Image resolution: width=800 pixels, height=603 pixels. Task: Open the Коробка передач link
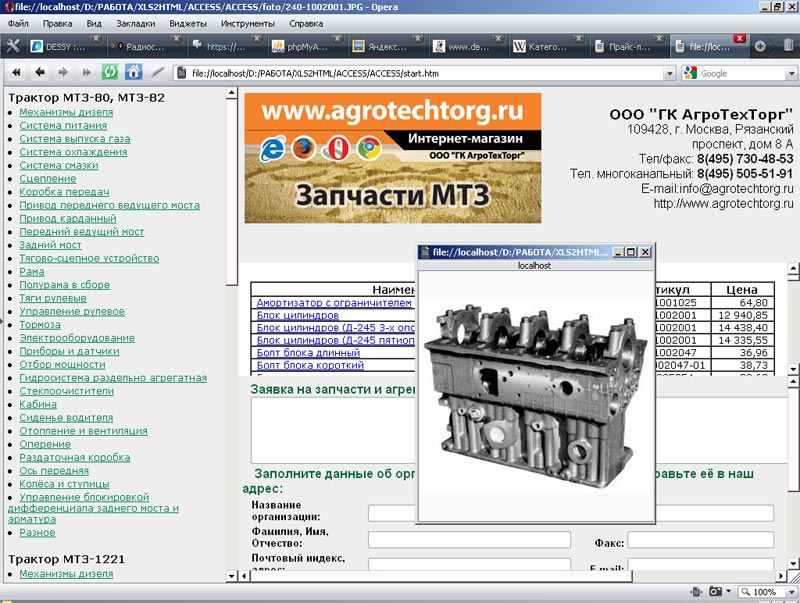coord(64,192)
